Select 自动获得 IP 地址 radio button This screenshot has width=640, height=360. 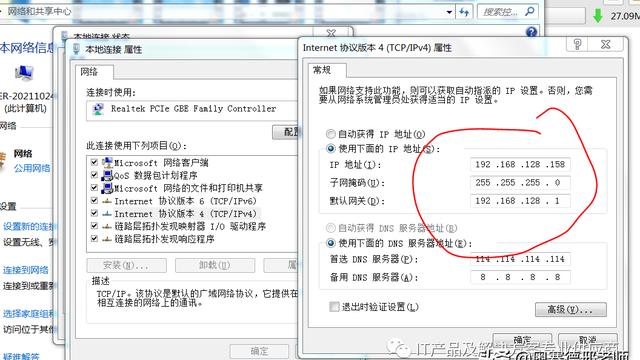click(331, 134)
